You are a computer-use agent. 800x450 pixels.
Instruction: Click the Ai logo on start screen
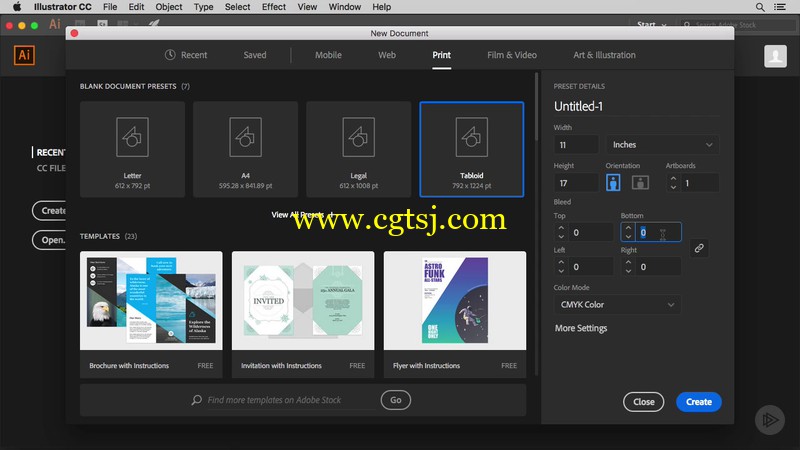pyautogui.click(x=24, y=55)
